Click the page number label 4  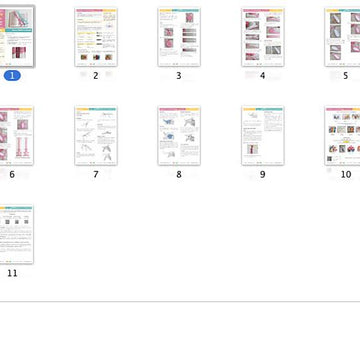coord(263,76)
